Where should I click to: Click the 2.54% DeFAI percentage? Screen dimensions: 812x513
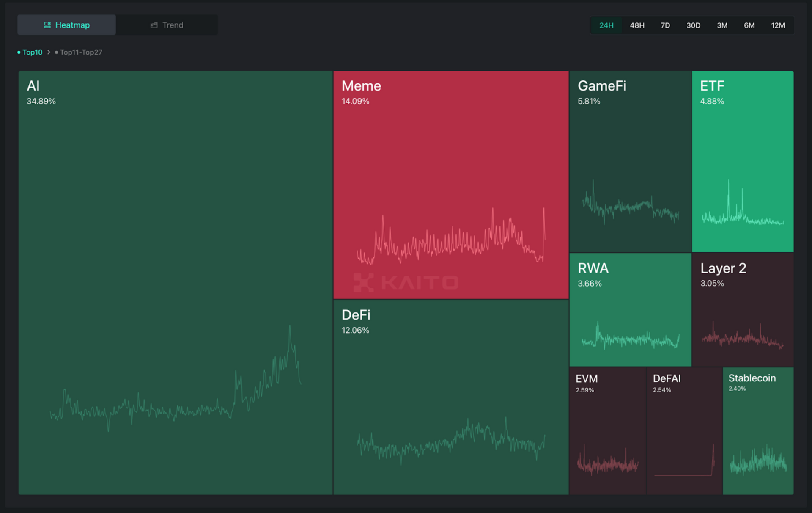[662, 390]
